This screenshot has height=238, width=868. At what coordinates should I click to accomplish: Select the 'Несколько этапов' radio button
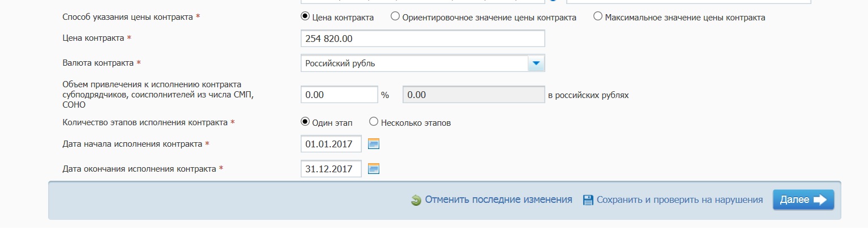click(x=374, y=122)
